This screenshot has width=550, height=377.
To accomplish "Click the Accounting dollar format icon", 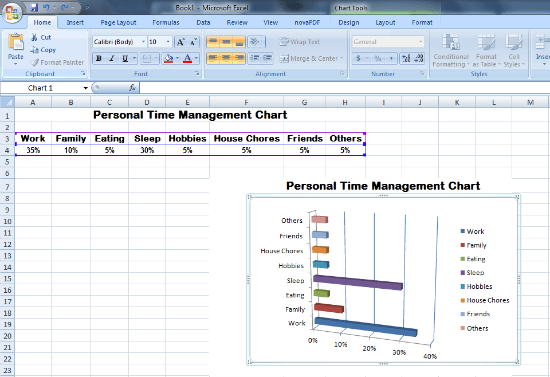I will click(358, 58).
